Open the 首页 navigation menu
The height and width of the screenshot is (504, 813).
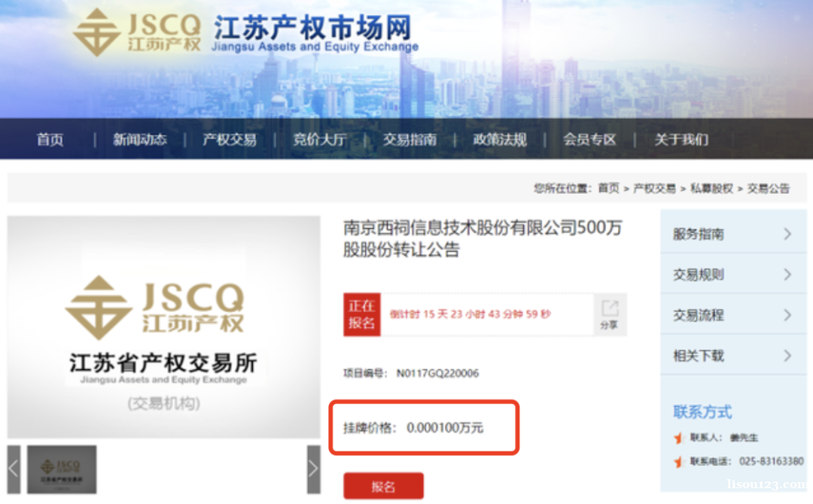tap(50, 139)
